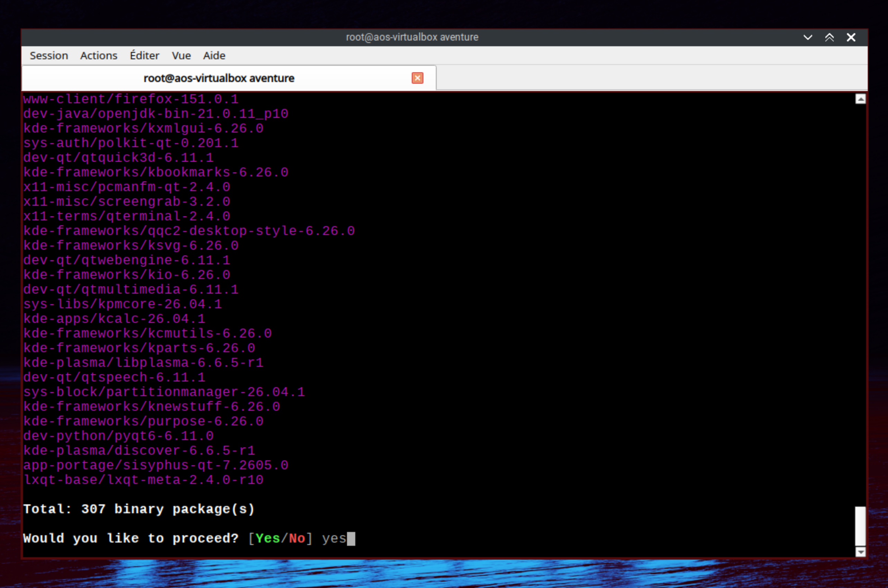The height and width of the screenshot is (588, 888).
Task: Click 'kde-frameworks/qqc2-desktop-style-6.26.0' line
Action: coord(189,231)
